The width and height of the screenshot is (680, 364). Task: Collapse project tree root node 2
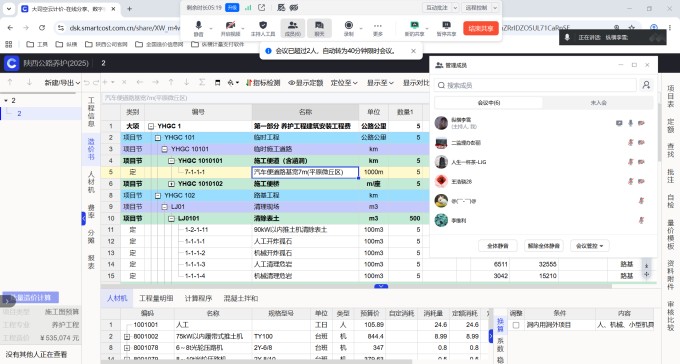(6, 101)
